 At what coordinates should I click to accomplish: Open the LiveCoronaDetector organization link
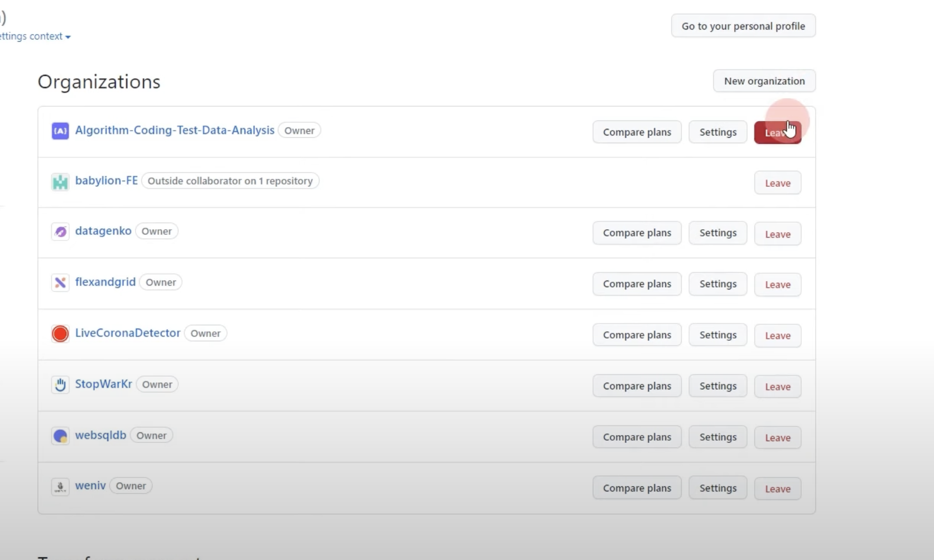tap(128, 333)
